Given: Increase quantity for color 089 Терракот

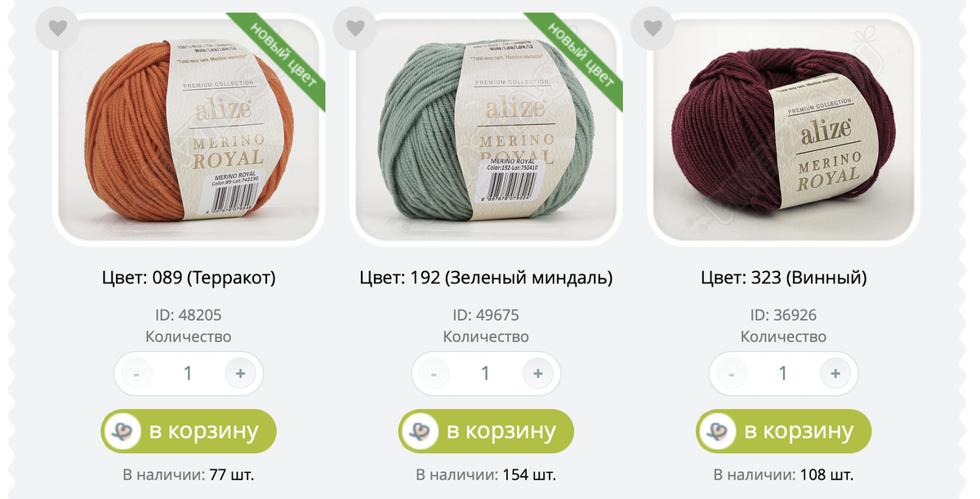Looking at the screenshot, I should tap(240, 374).
